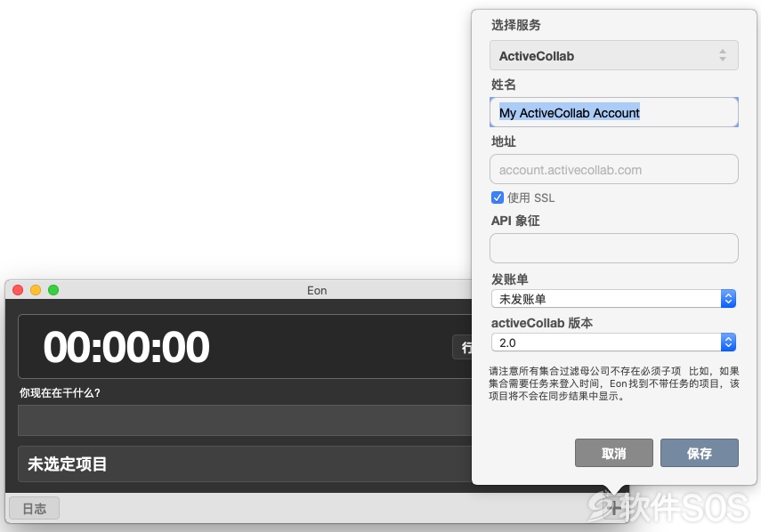Open the 未发账单 billing dropdown

pos(614,299)
